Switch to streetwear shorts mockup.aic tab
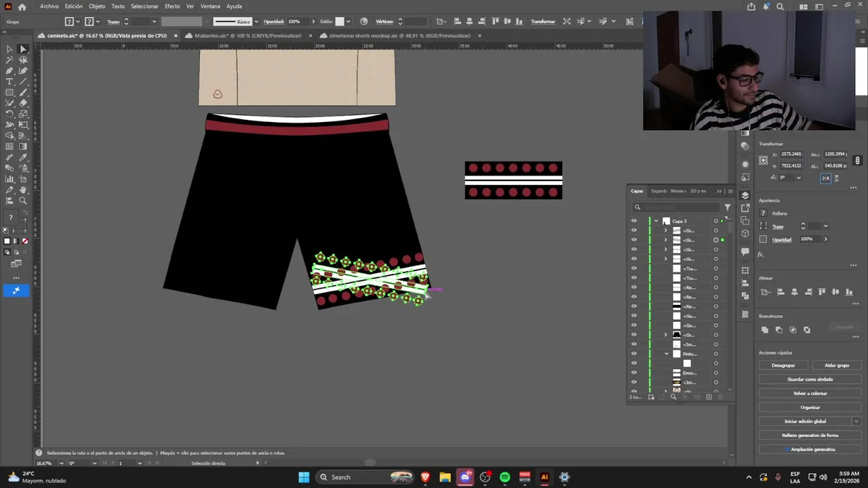The height and width of the screenshot is (488, 868). (399, 36)
